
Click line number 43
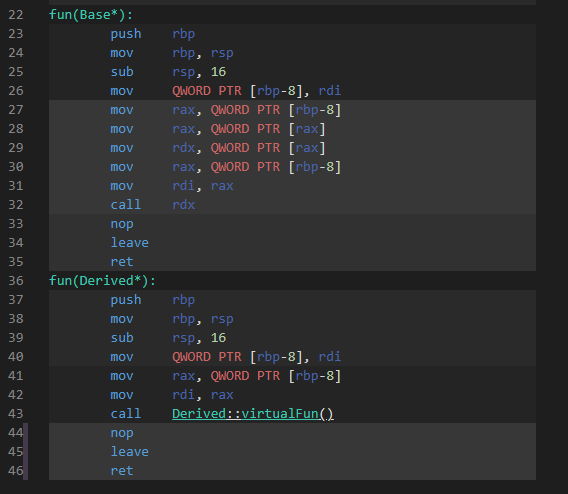16,414
